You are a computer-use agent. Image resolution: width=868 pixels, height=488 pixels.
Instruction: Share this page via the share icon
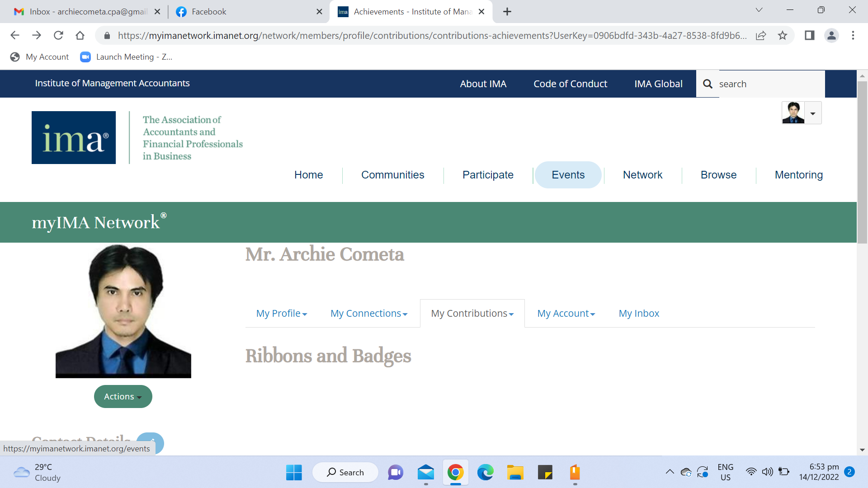coord(761,35)
